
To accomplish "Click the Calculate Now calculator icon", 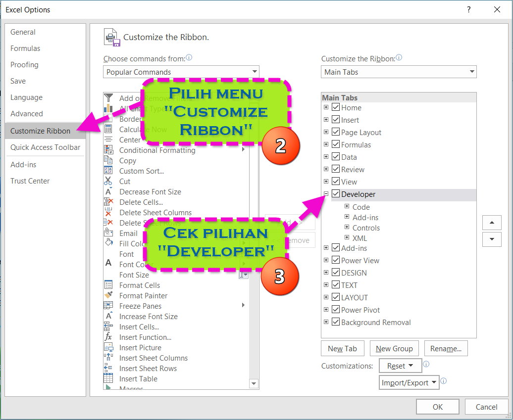I will (108, 129).
